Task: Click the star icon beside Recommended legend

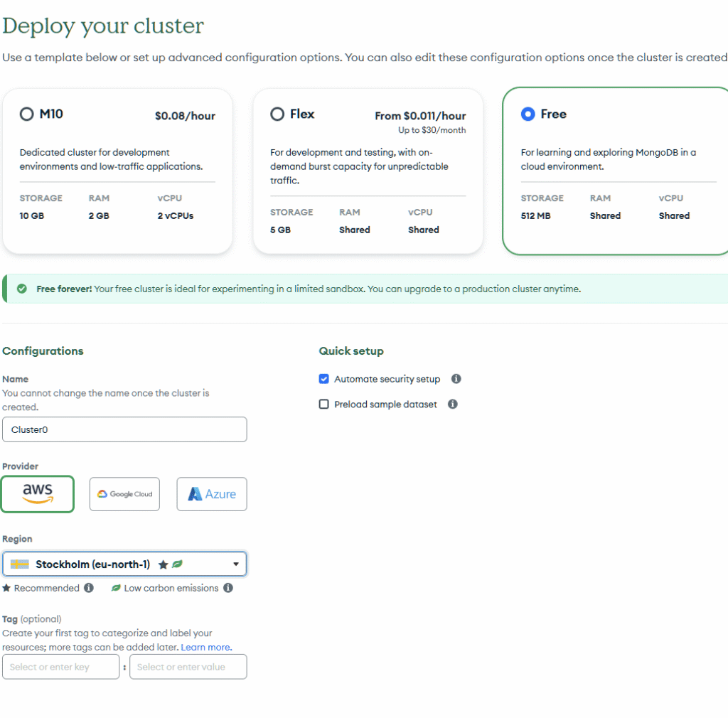Action: click(x=6, y=588)
